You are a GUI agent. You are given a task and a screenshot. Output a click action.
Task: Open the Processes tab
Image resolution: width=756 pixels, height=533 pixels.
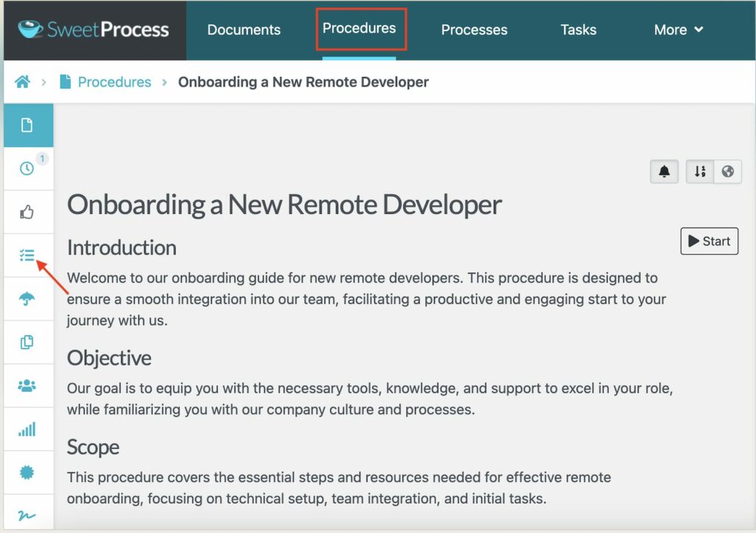coord(474,30)
